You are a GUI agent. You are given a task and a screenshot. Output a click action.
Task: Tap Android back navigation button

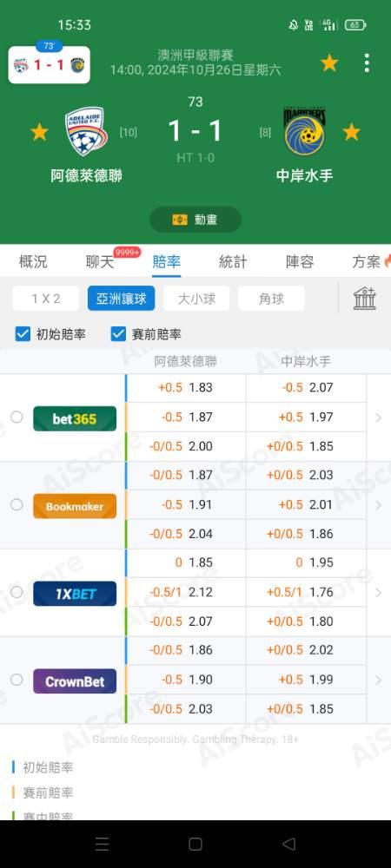288,844
